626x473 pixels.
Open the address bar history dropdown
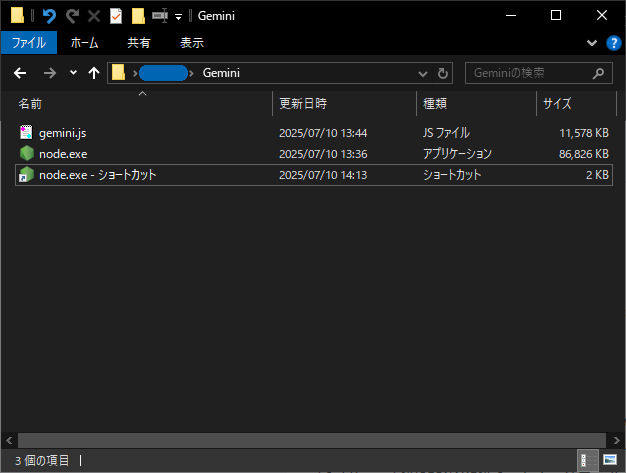(423, 73)
